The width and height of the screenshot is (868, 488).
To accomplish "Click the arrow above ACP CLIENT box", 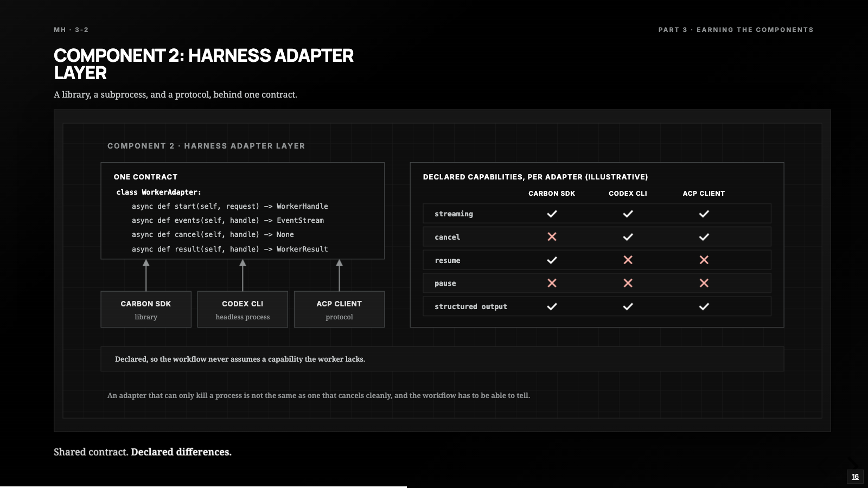I will (339, 275).
